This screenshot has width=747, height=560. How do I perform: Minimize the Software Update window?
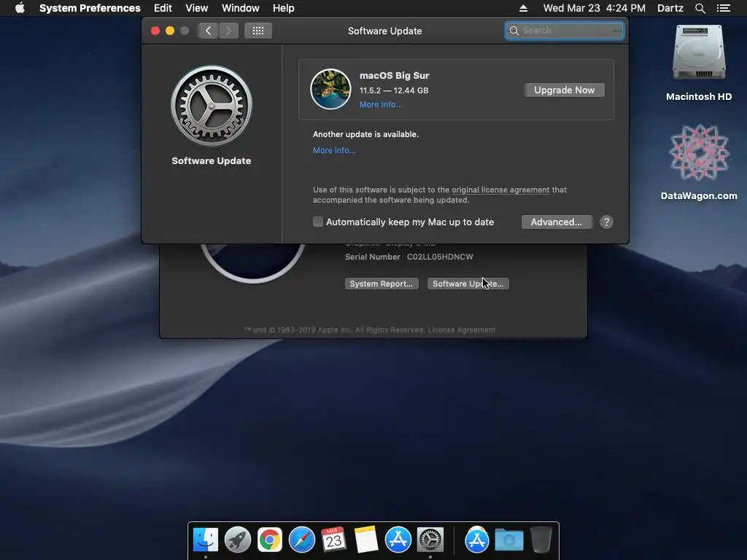[x=170, y=31]
